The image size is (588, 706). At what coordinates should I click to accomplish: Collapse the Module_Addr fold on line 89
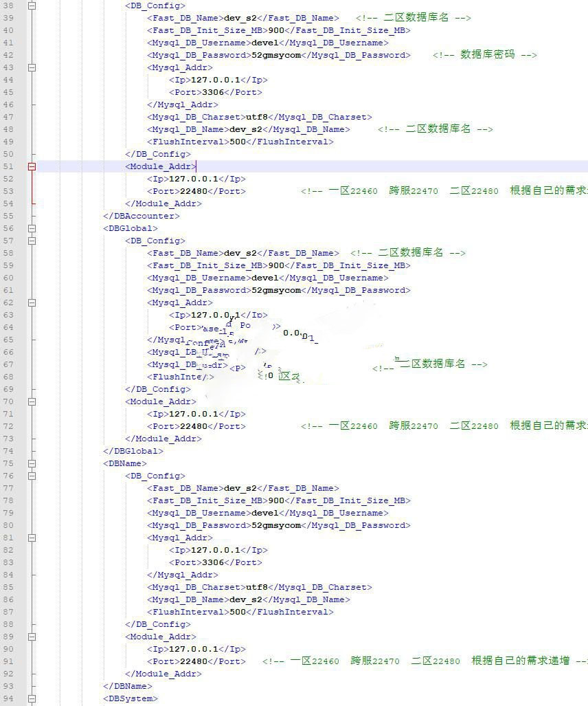pyautogui.click(x=32, y=637)
